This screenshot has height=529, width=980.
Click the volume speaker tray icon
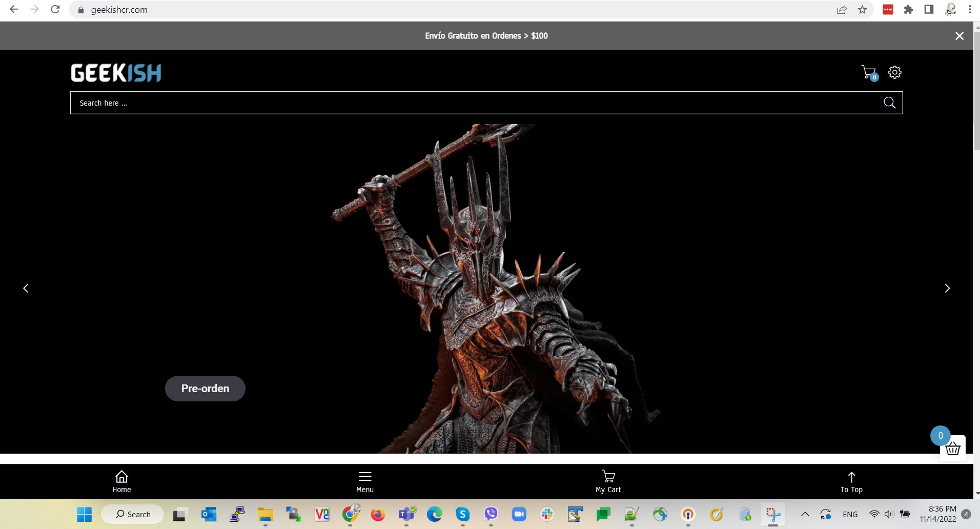click(889, 514)
